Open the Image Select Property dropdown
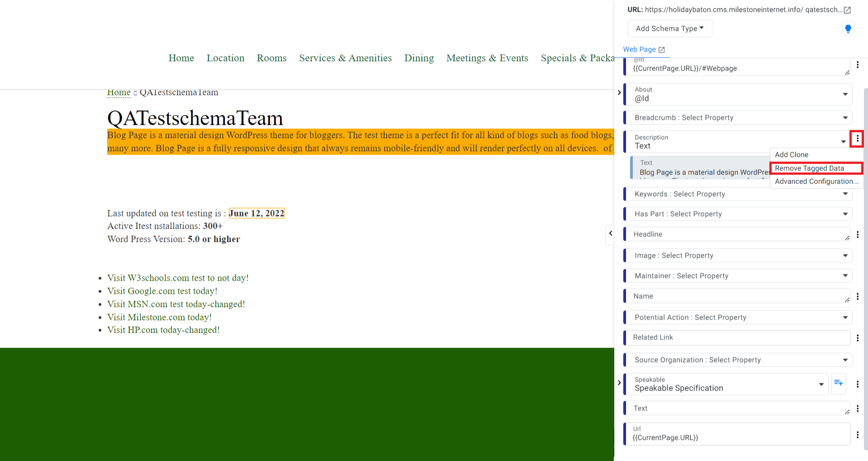 [738, 255]
